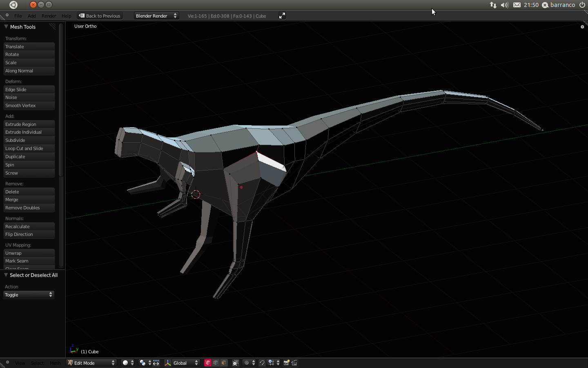Collapse the Mesh Tools panel
Image resolution: width=588 pixels, height=368 pixels.
coord(6,27)
